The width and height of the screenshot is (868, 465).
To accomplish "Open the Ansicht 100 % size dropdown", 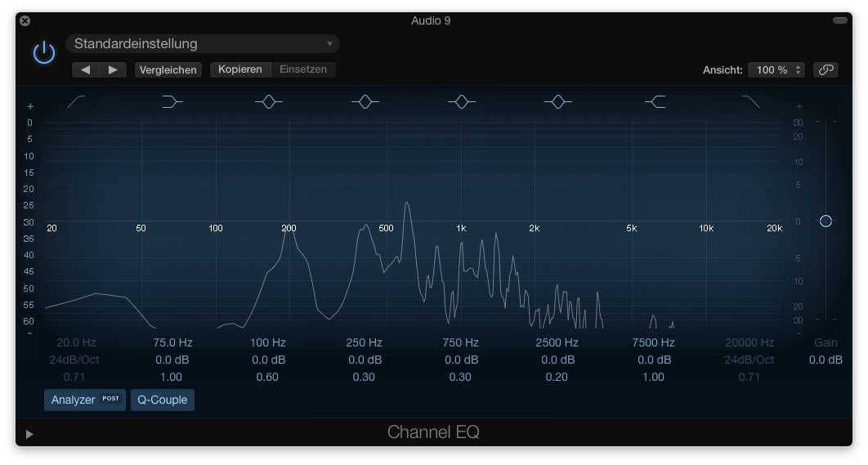I will (776, 69).
